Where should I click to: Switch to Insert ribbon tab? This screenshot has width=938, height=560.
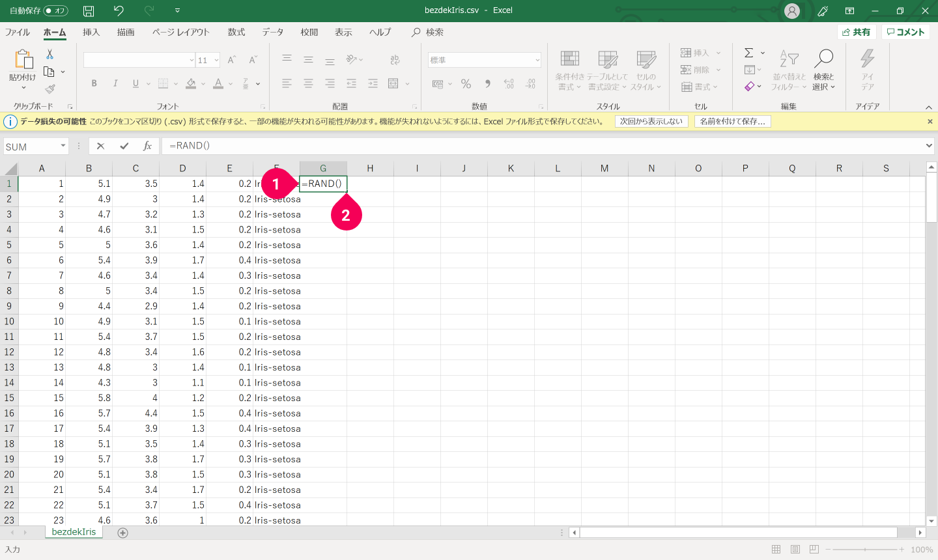coord(91,32)
